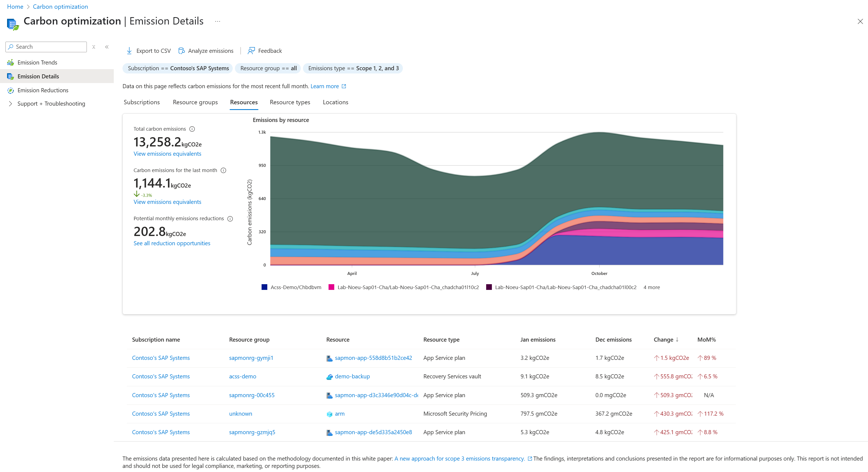Click info icon beside Total carbon emissions
This screenshot has width=868, height=472.
[x=192, y=129]
